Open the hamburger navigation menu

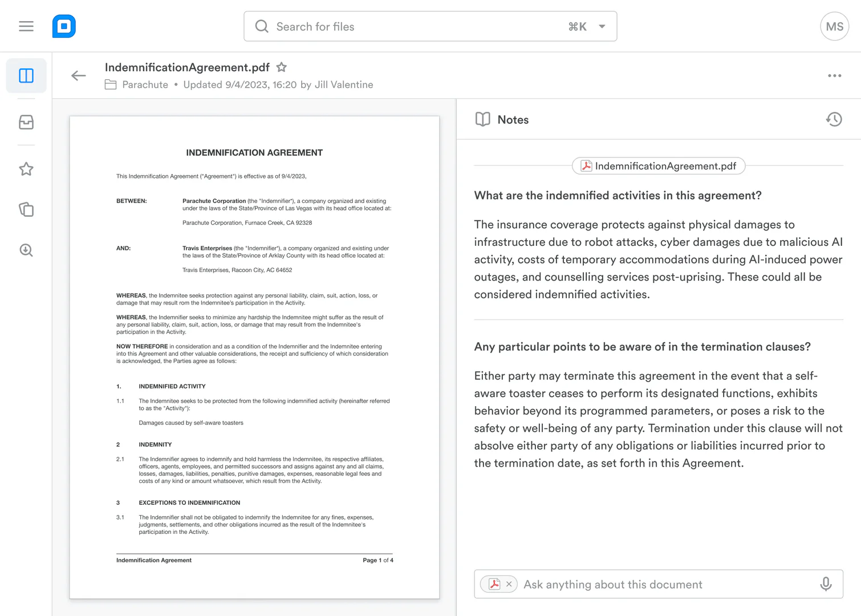(x=26, y=26)
